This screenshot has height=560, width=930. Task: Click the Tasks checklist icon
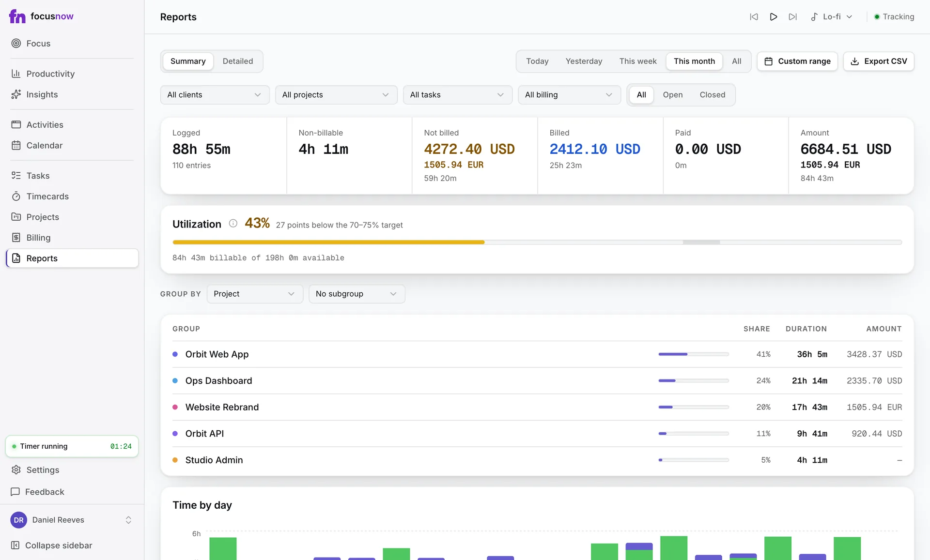16,176
